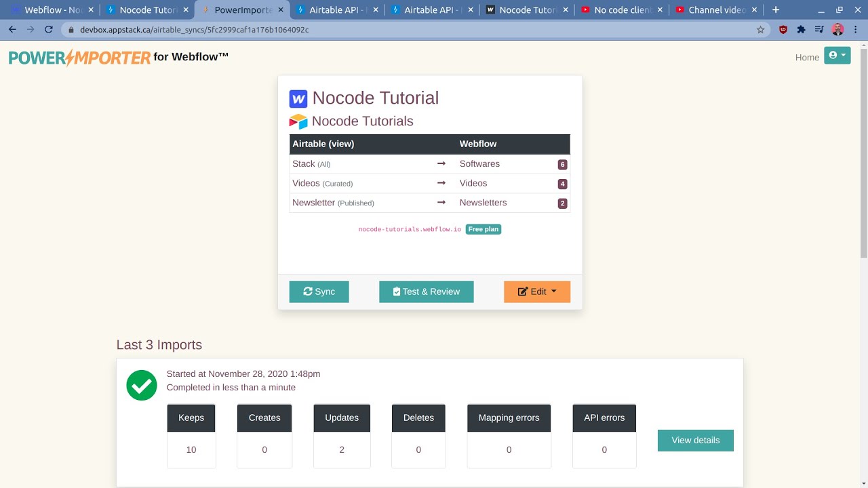Click the Sync button
The width and height of the screenshot is (868, 488).
(x=319, y=291)
